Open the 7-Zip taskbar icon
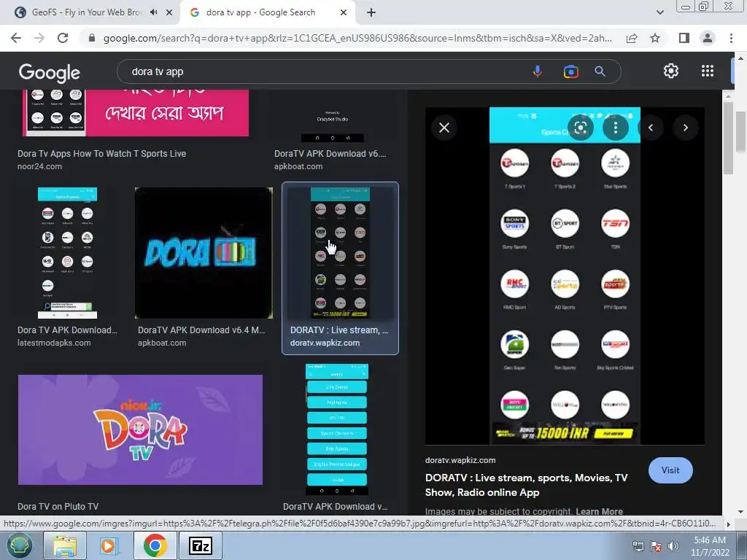Image resolution: width=747 pixels, height=560 pixels. click(x=201, y=545)
